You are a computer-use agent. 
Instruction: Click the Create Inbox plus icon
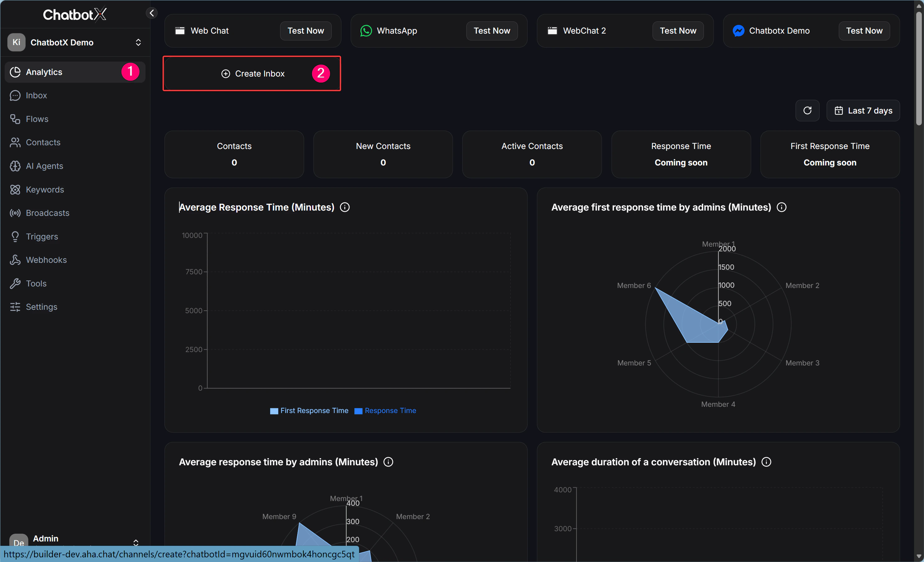[225, 73]
